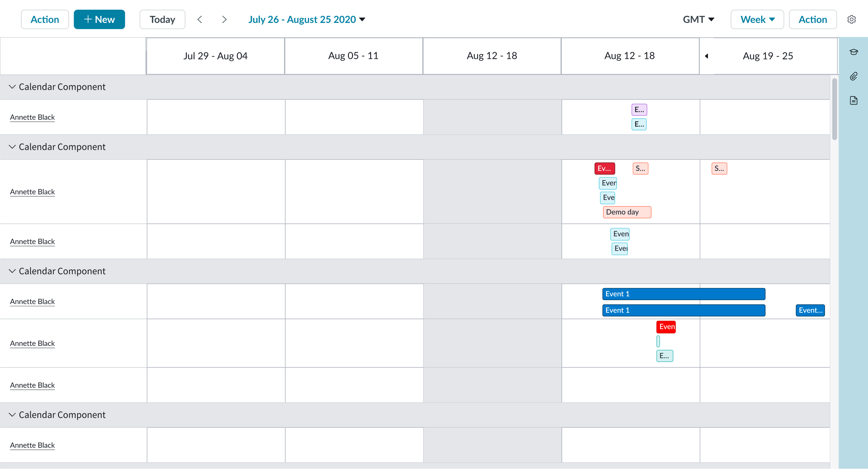Open the July 26 - August 25 date picker
This screenshot has width=868, height=469.
306,19
